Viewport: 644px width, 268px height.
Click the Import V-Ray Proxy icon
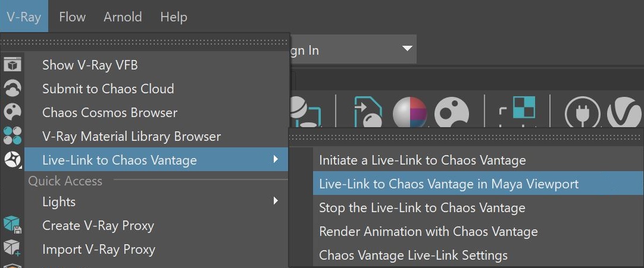pos(12,248)
